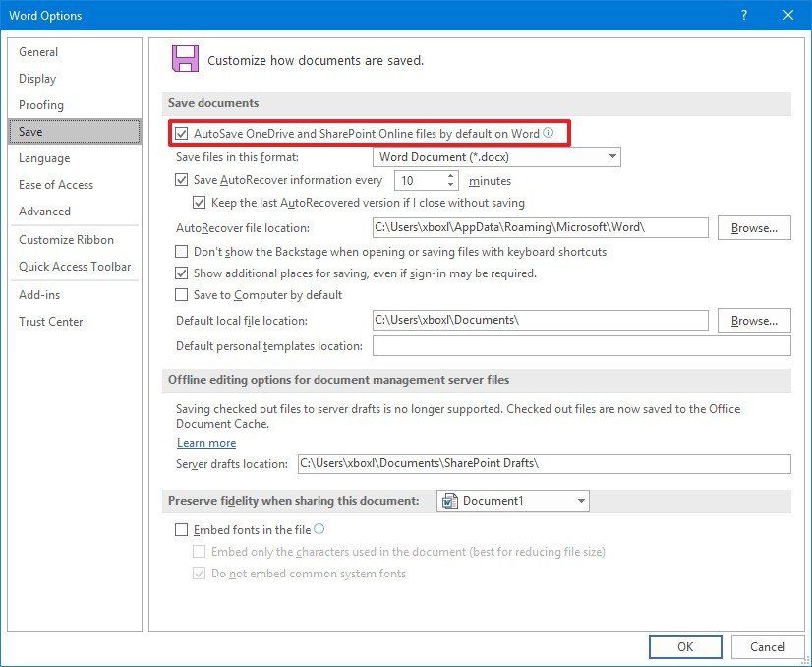
Task: Open the Trust Center settings
Action: [51, 321]
